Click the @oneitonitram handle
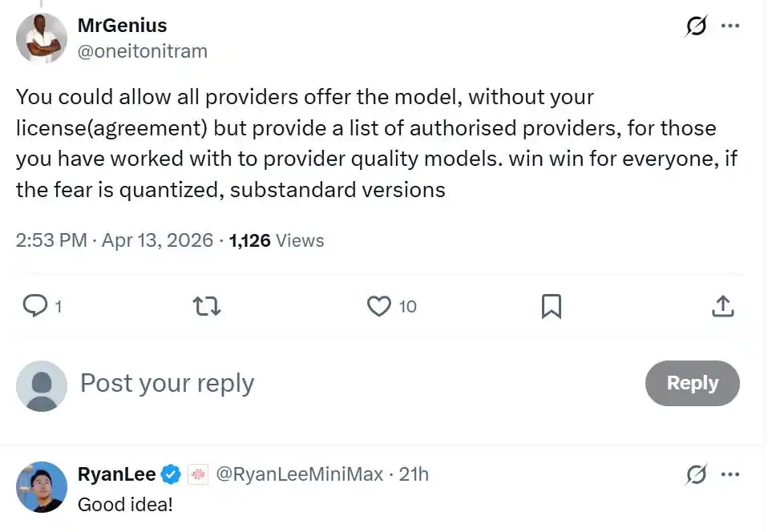This screenshot has width=768, height=532. pos(142,51)
